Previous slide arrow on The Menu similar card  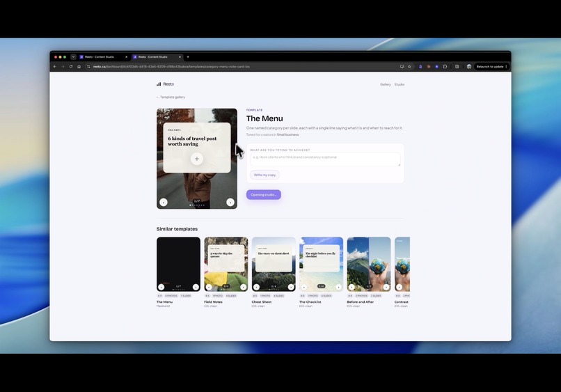click(x=161, y=287)
